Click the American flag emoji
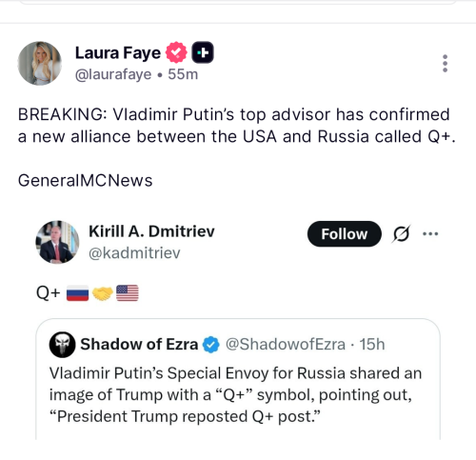 128,292
